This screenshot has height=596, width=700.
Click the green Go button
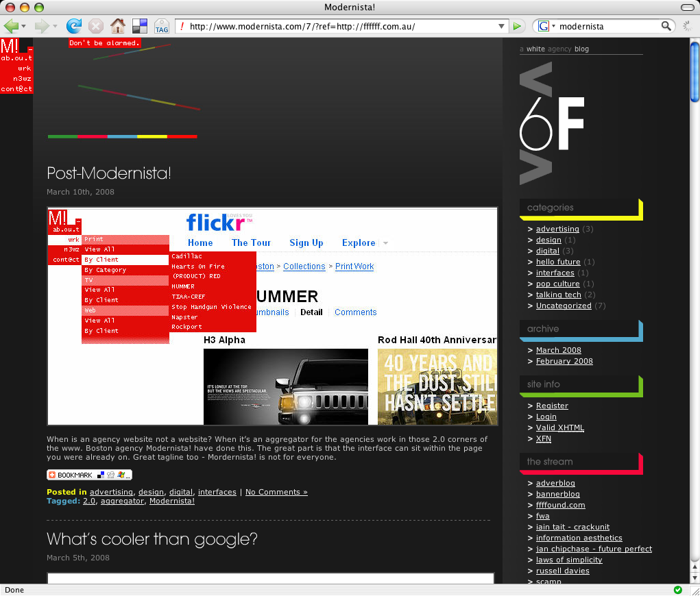pyautogui.click(x=517, y=26)
